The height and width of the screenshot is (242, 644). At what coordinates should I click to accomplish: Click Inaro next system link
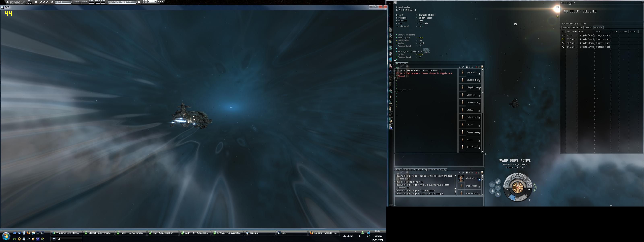(x=420, y=54)
